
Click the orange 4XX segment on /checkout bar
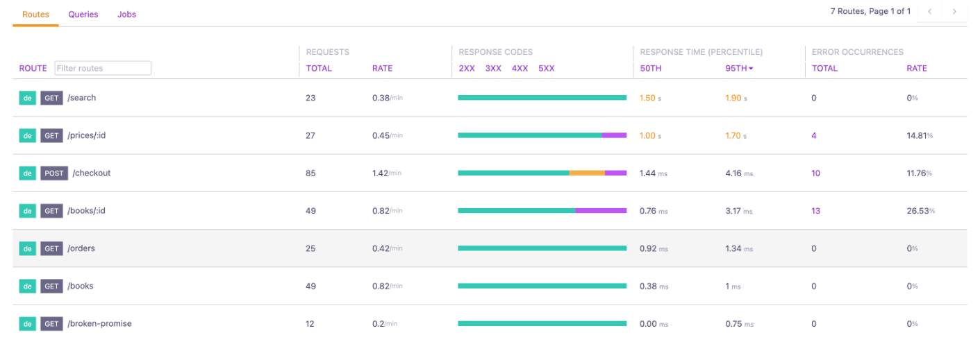click(x=587, y=173)
